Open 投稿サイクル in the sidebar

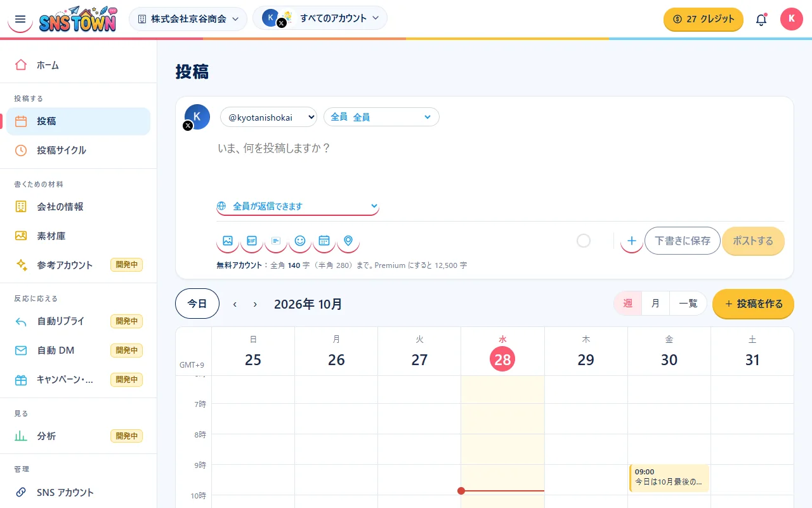click(78, 150)
